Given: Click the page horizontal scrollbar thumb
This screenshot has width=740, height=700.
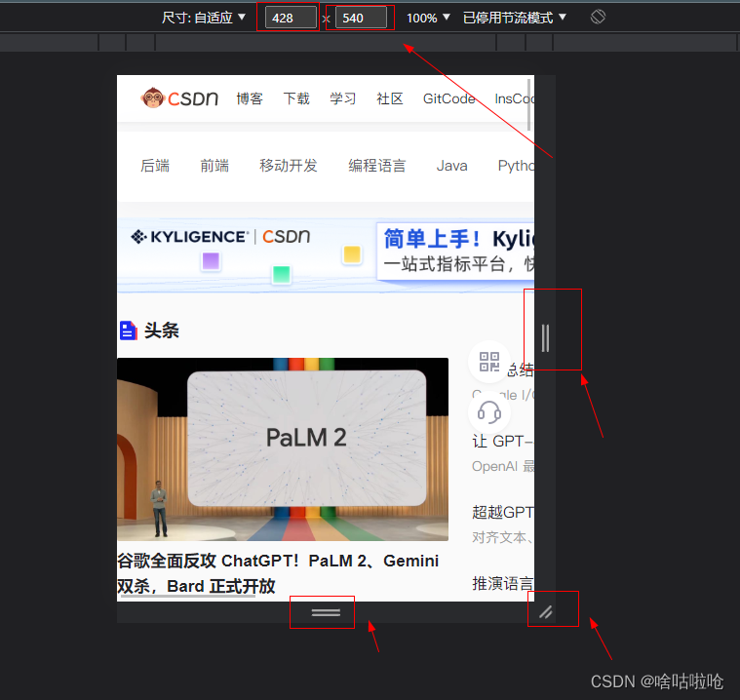Looking at the screenshot, I should pos(188,597).
